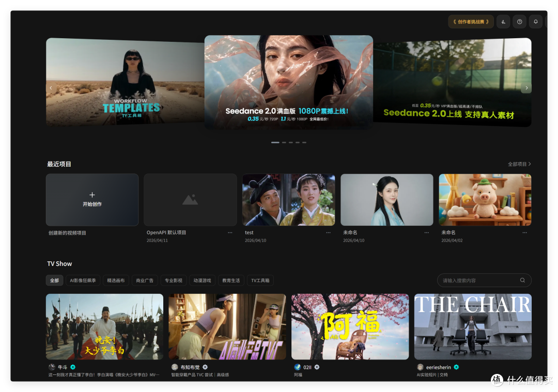This screenshot has height=392, width=558.
Task: Open the 晚安!大少爷李白 video card
Action: pos(104,326)
